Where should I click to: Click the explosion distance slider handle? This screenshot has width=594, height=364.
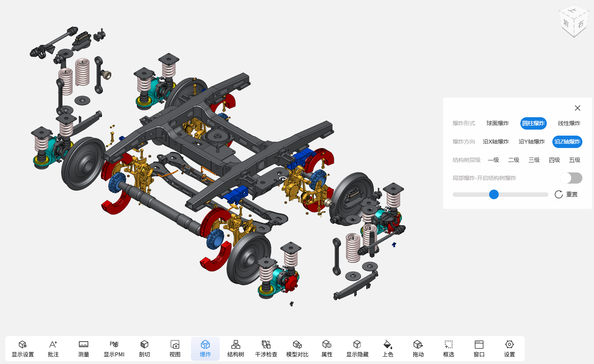pos(494,194)
